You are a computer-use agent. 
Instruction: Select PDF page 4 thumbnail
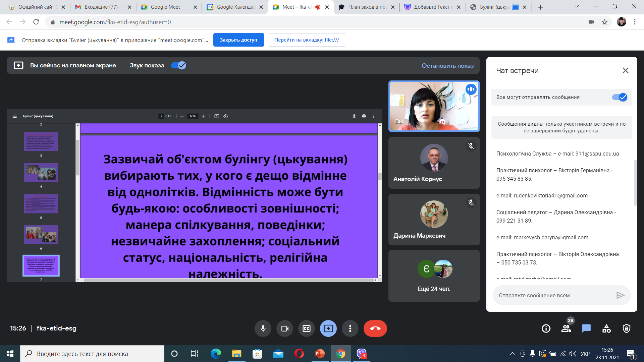(41, 173)
